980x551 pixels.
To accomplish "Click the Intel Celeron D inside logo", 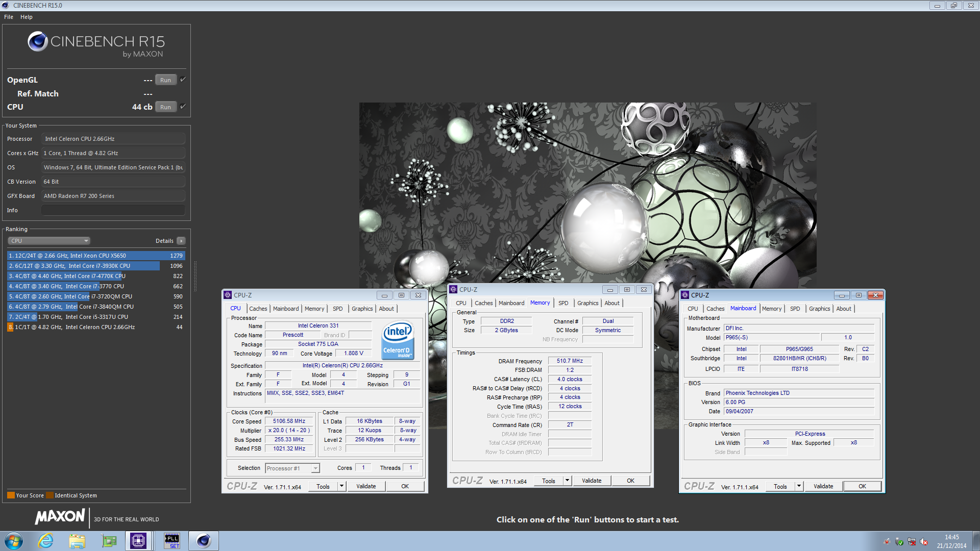I will click(x=398, y=340).
